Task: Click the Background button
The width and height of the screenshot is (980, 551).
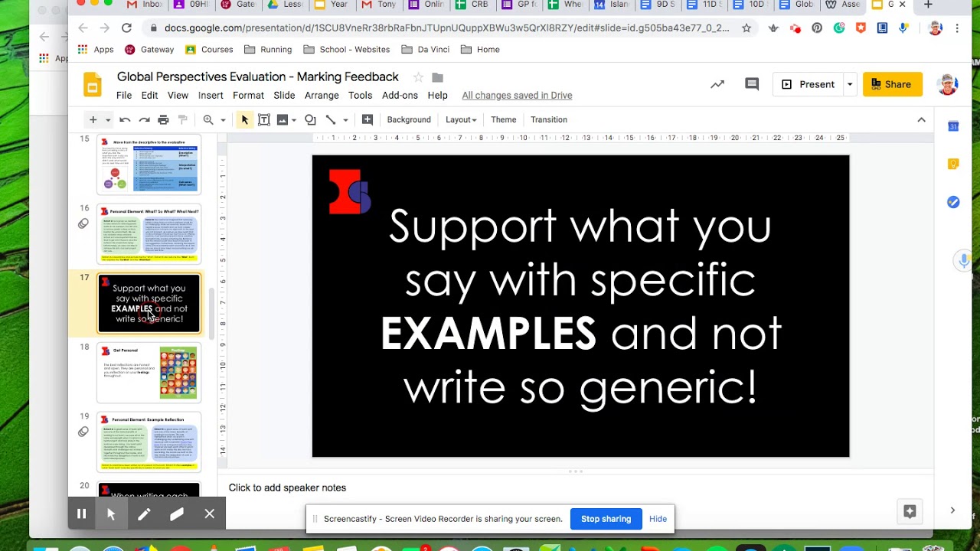Action: (409, 119)
